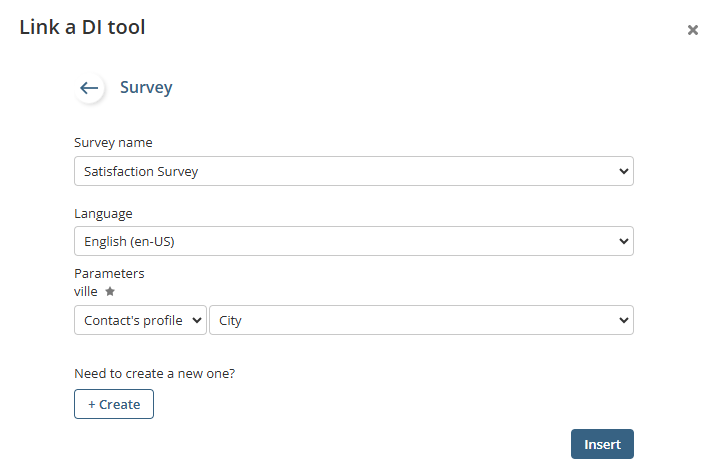Image resolution: width=713 pixels, height=476 pixels.
Task: Open the City parameter dropdown
Action: 420,320
